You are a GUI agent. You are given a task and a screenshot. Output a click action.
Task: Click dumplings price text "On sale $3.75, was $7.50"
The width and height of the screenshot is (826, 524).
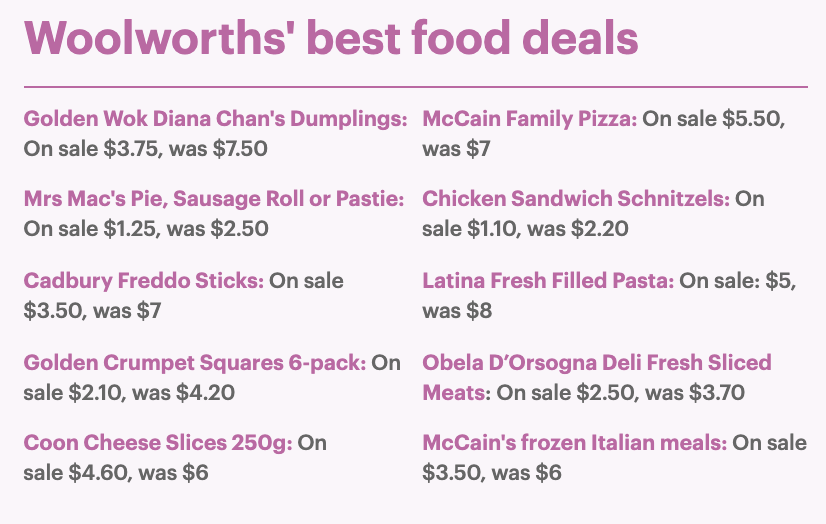pyautogui.click(x=146, y=149)
